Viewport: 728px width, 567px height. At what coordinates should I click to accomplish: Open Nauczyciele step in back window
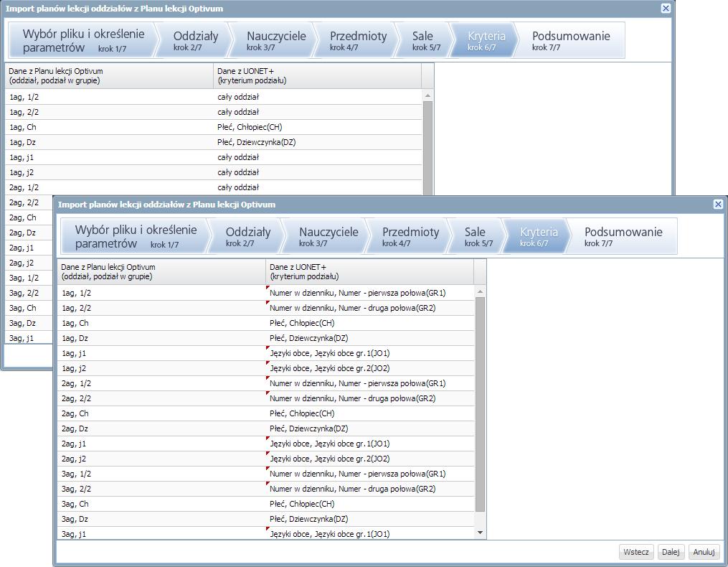pos(276,40)
